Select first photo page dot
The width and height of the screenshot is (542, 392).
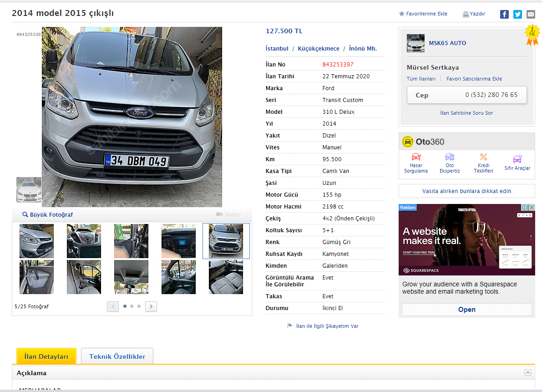coord(125,306)
